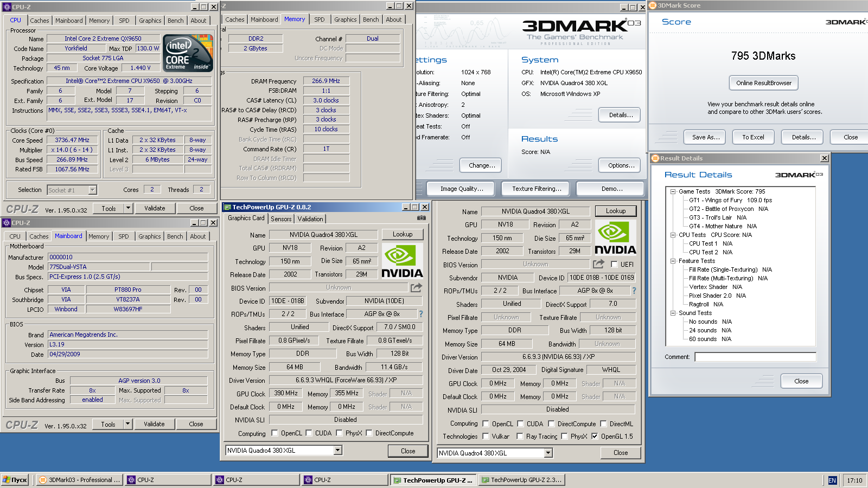868x488 pixels.
Task: Click the BIOS share icon beside the UEFI checkbox
Action: click(598, 264)
